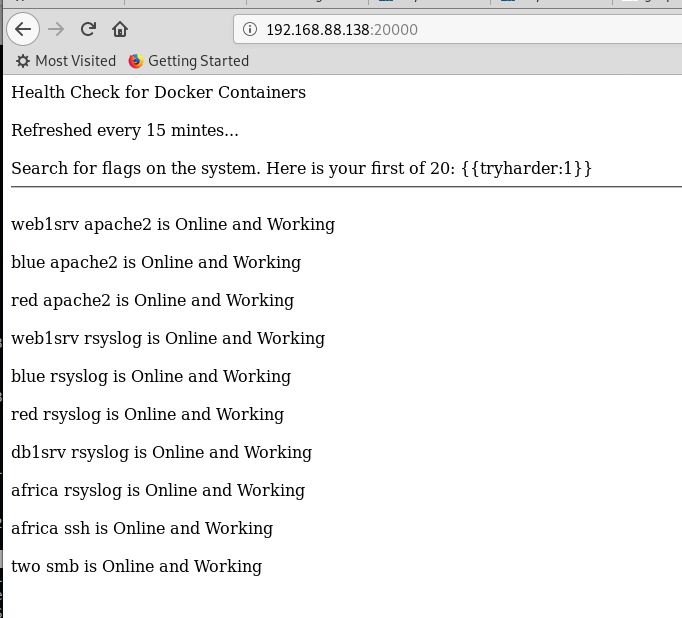Open site information icon in address bar
The width and height of the screenshot is (682, 618).
click(250, 29)
